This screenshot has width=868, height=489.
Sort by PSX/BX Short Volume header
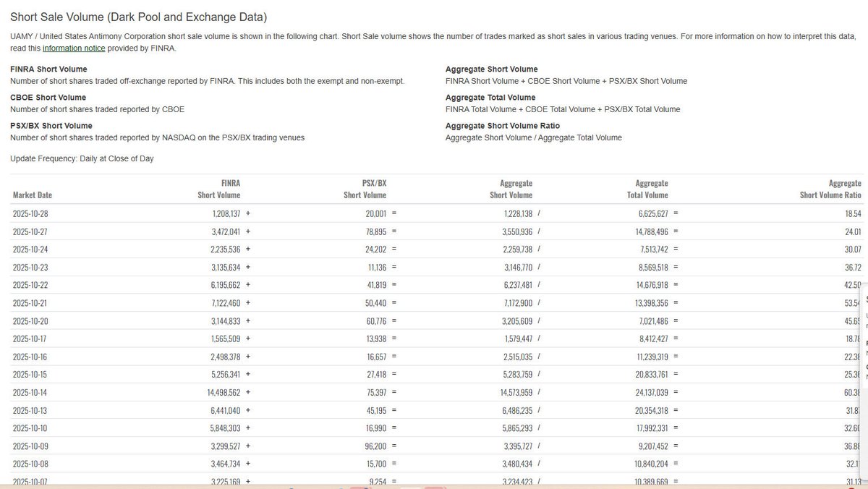[365, 190]
